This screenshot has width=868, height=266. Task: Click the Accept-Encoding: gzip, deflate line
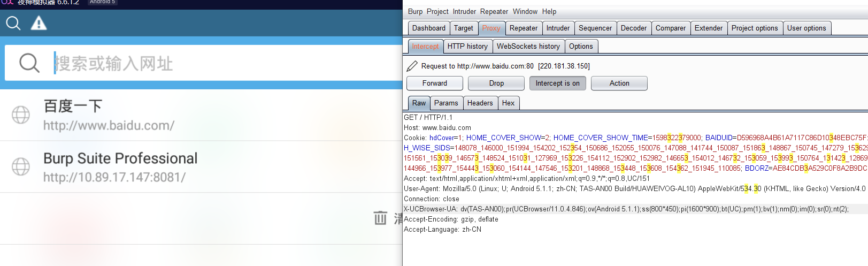(x=451, y=219)
